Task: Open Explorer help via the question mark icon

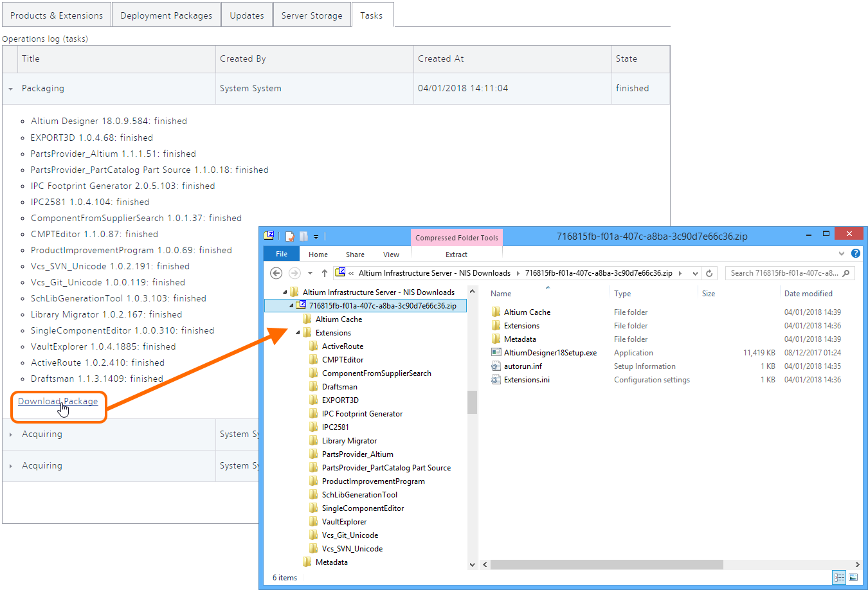Action: pyautogui.click(x=856, y=253)
